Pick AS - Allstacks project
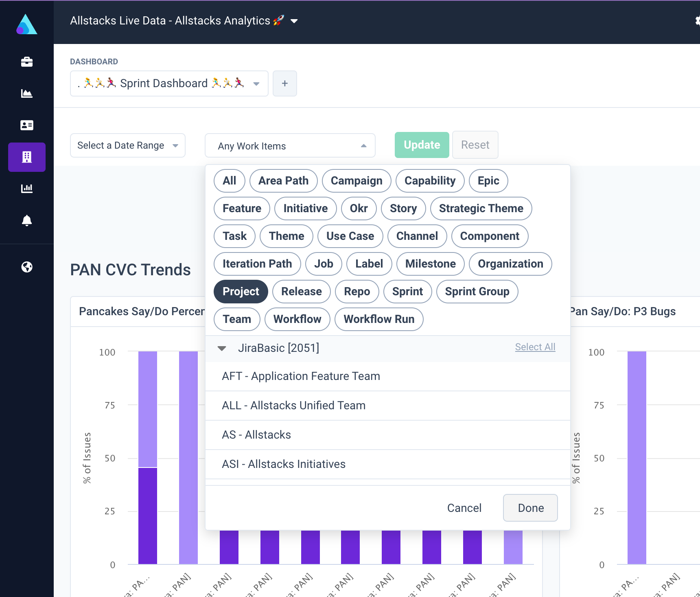 pyautogui.click(x=388, y=435)
